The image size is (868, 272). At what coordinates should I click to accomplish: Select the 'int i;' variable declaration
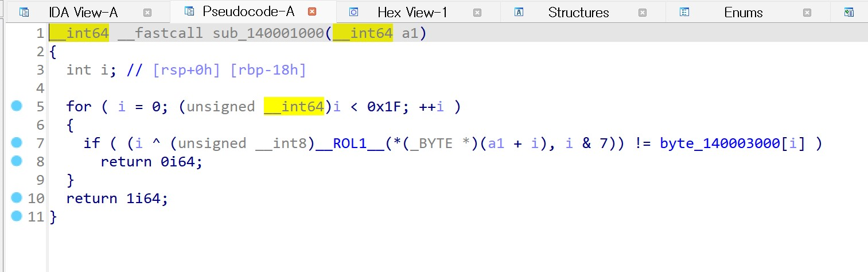92,70
